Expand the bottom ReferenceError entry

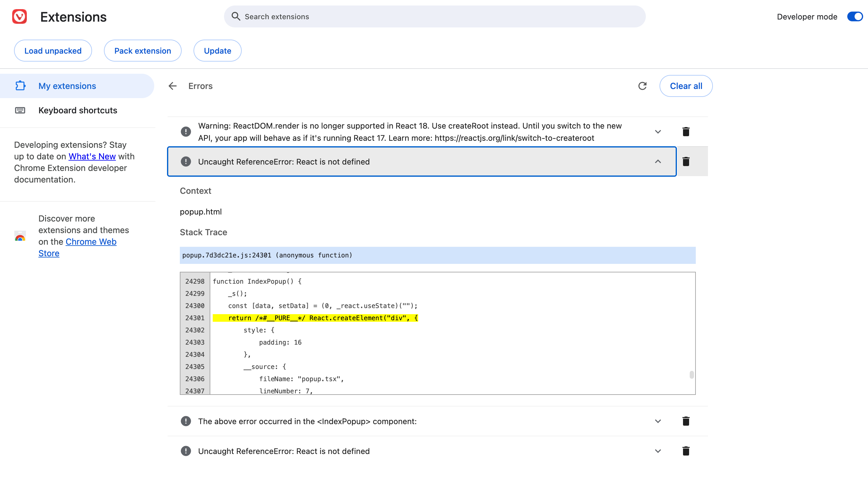658,451
